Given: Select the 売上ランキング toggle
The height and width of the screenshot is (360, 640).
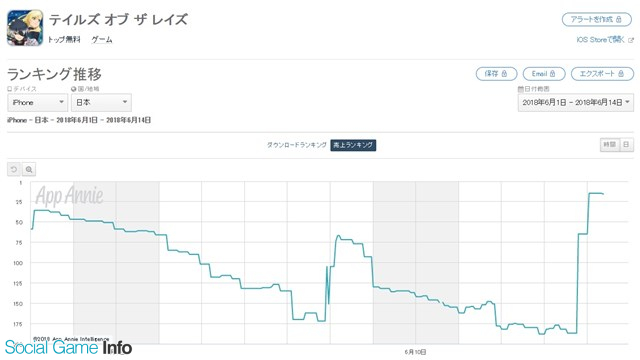Looking at the screenshot, I should [x=353, y=145].
